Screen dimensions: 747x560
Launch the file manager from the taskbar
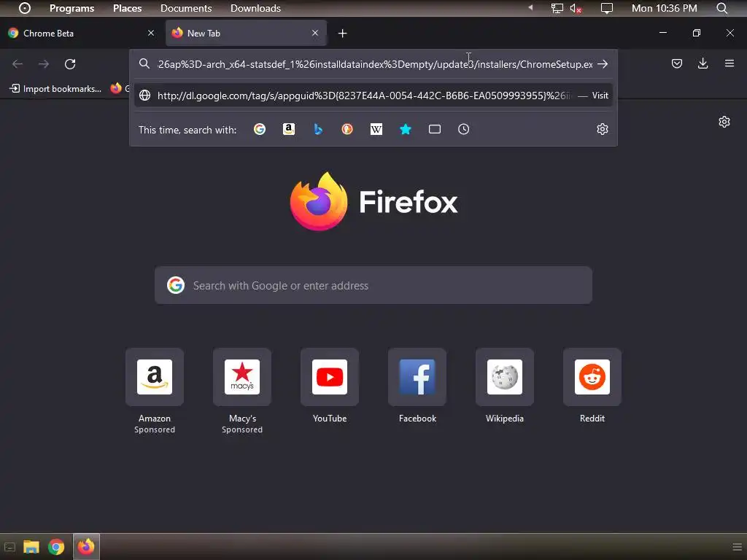[31, 547]
